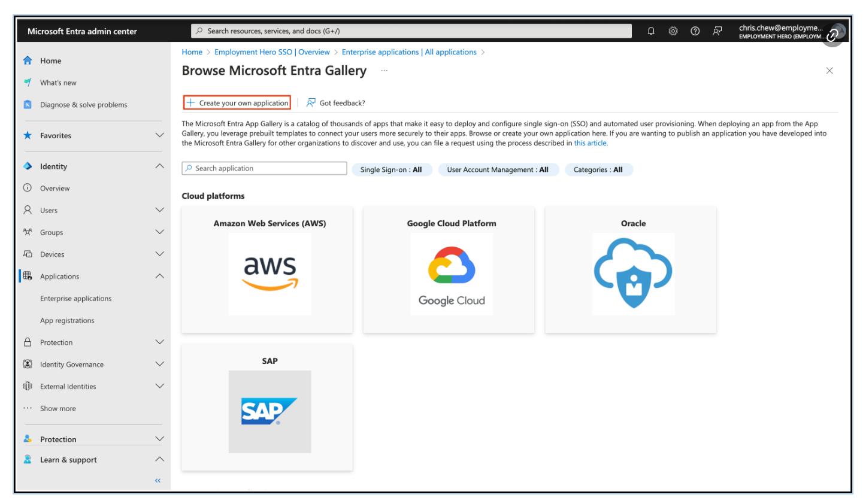Click the top Search resources, services, and docs box
The width and height of the screenshot is (866, 504).
411,31
